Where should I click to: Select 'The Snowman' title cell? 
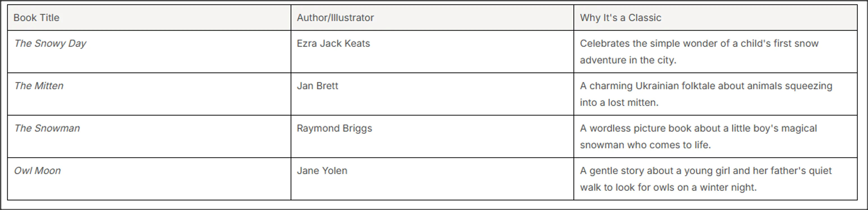[x=47, y=128]
